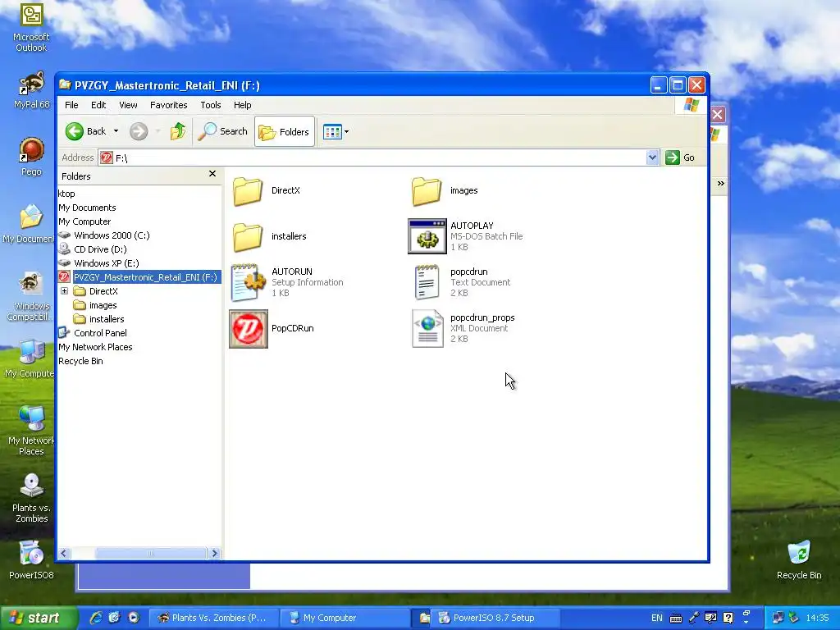This screenshot has height=630, width=840.
Task: Click the folder tree left scroll arrow
Action: pyautogui.click(x=64, y=554)
